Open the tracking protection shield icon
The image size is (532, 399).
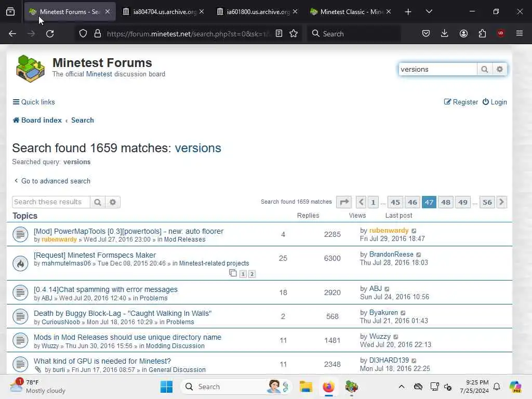coord(83,34)
